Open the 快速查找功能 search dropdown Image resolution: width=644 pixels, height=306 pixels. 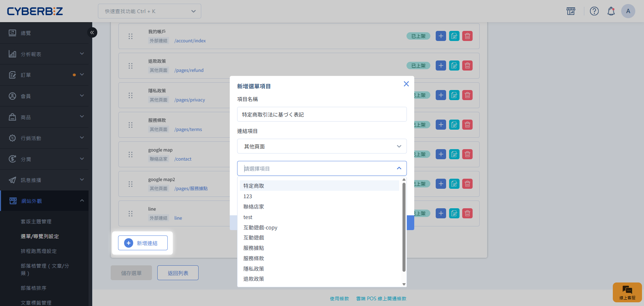[x=150, y=11]
